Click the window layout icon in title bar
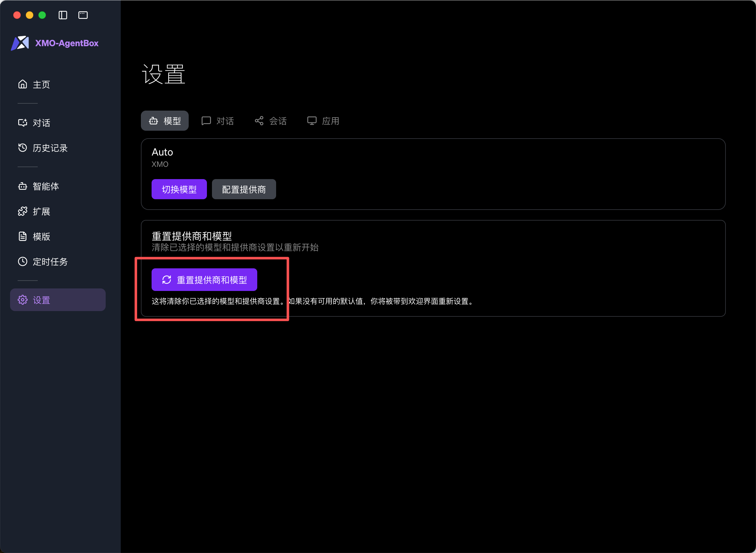Viewport: 756px width, 553px height. click(x=83, y=15)
